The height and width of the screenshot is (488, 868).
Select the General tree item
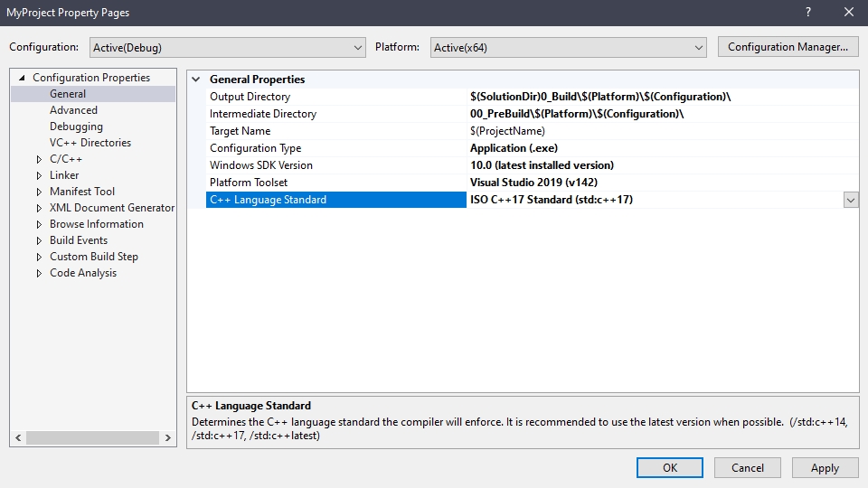click(68, 94)
